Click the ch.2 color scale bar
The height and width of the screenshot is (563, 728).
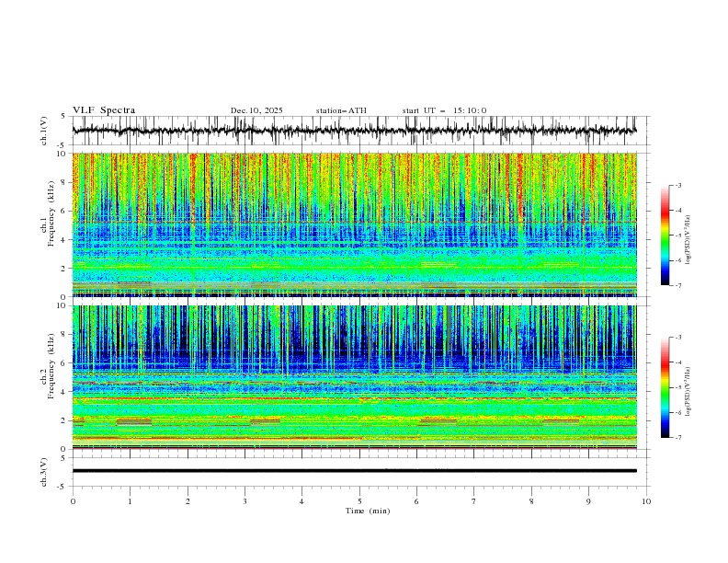(665, 387)
